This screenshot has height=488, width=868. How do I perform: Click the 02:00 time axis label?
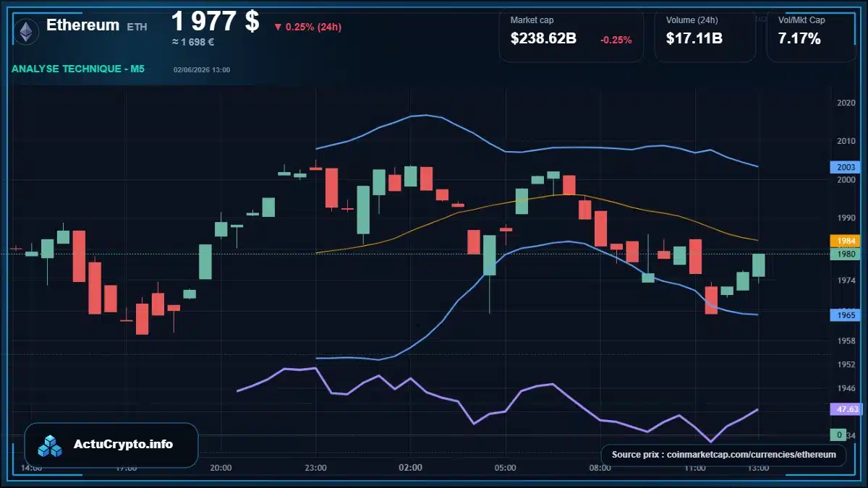pos(410,468)
